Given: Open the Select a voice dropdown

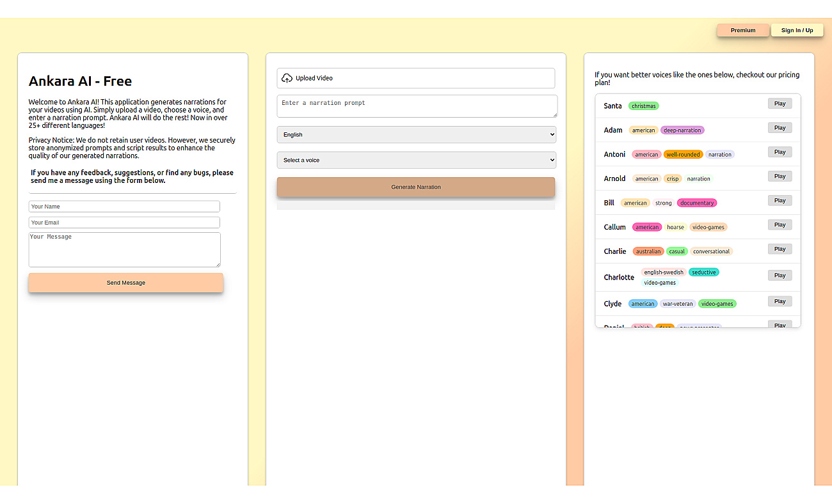Looking at the screenshot, I should point(417,160).
